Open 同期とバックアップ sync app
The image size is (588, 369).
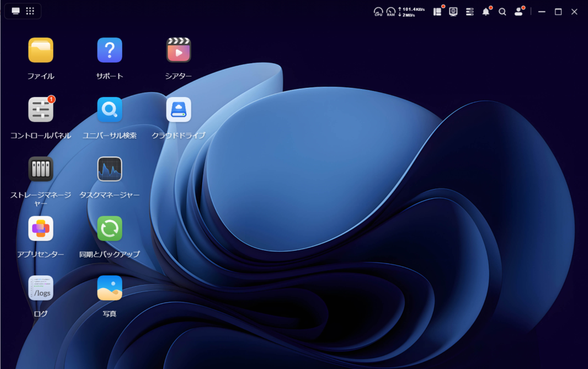110,228
